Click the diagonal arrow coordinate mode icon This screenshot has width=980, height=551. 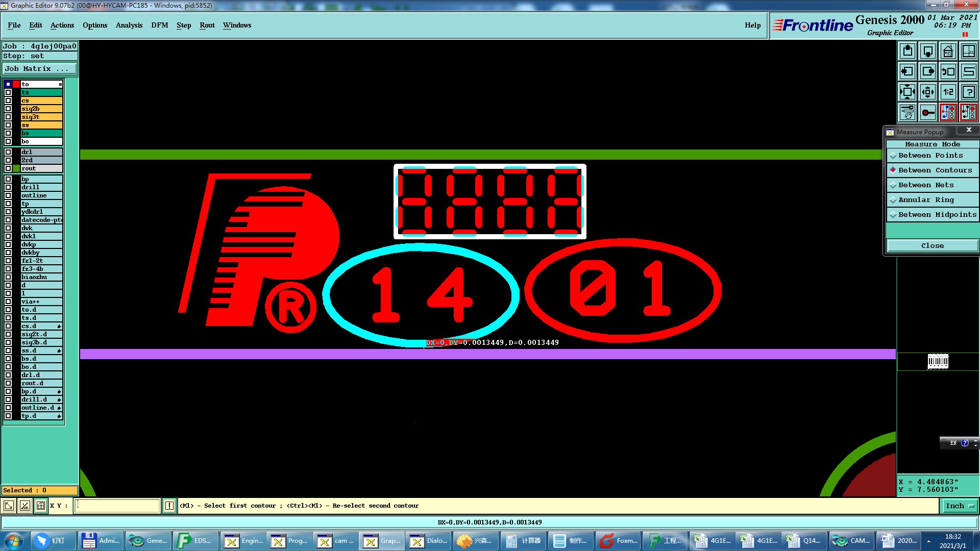click(9, 506)
